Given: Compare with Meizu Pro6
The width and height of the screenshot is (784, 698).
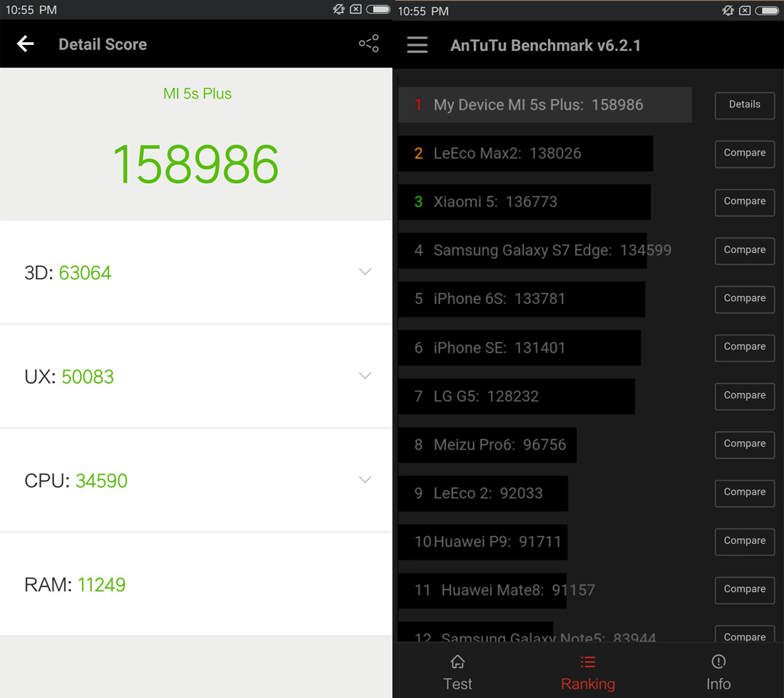Looking at the screenshot, I should 745,445.
